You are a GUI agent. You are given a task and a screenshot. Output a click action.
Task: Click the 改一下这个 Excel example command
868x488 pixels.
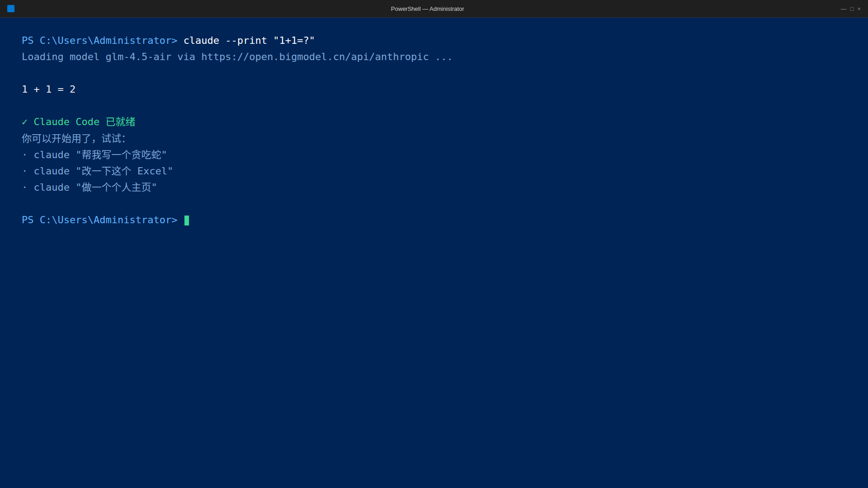[x=104, y=171]
